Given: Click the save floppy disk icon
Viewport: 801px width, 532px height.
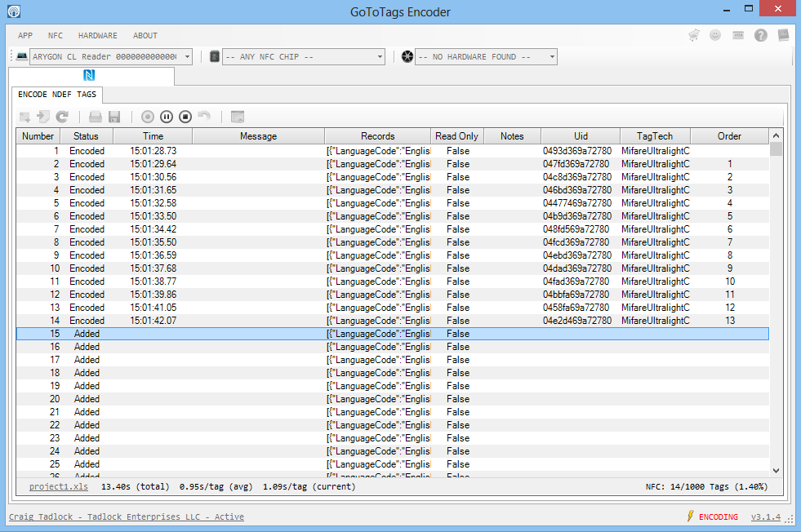Looking at the screenshot, I should click(x=114, y=117).
